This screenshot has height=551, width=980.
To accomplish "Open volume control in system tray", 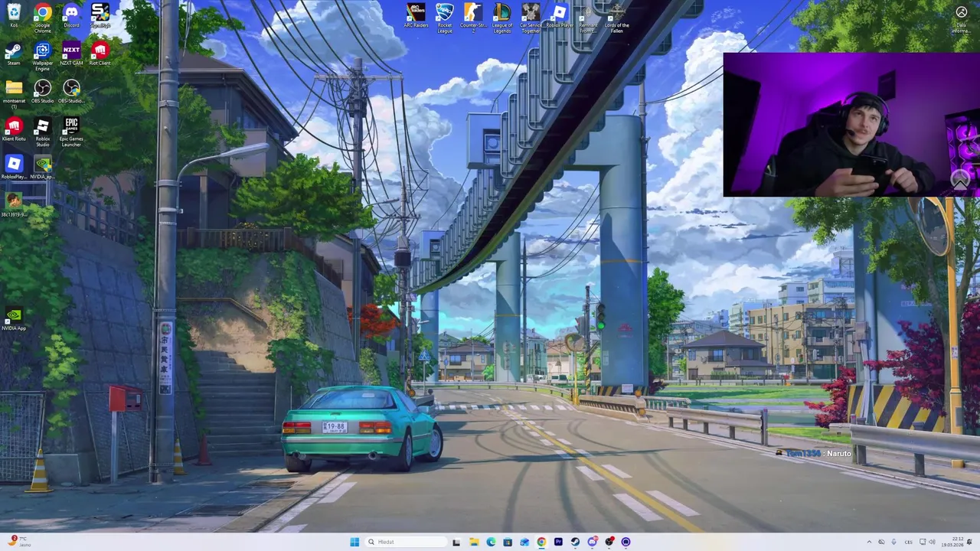I will coord(932,542).
